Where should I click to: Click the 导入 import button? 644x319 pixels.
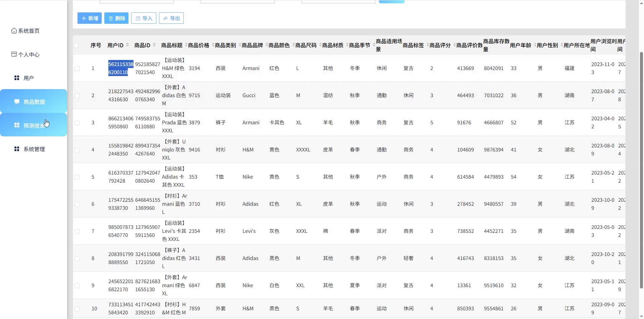[x=144, y=18]
